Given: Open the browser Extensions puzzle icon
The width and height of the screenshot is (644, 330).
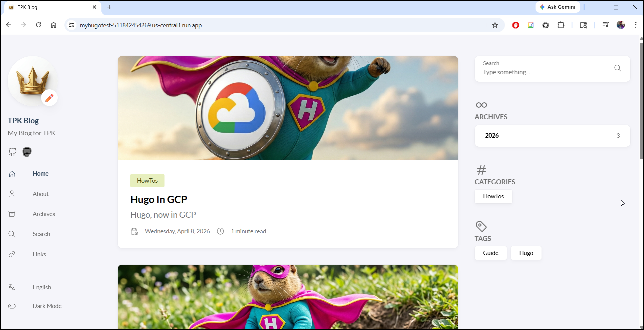Looking at the screenshot, I should pyautogui.click(x=561, y=25).
